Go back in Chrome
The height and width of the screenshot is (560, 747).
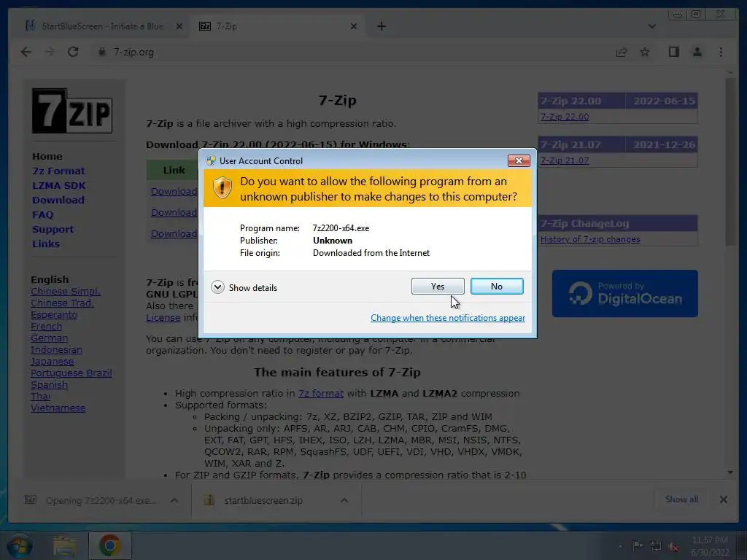tap(26, 52)
